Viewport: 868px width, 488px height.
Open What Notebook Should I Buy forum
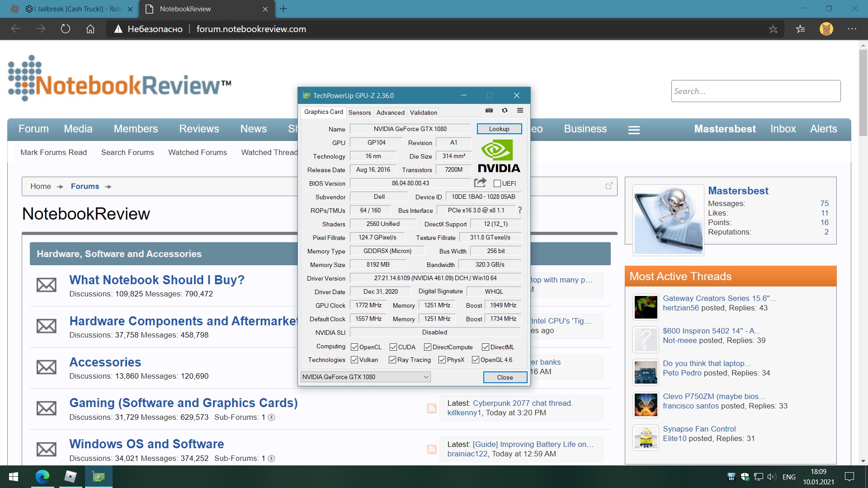tap(157, 280)
